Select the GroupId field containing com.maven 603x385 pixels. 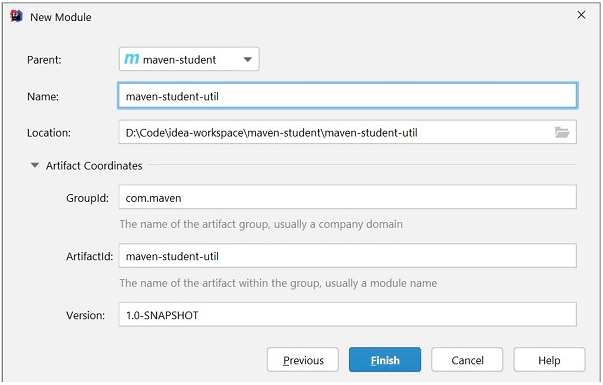(348, 197)
